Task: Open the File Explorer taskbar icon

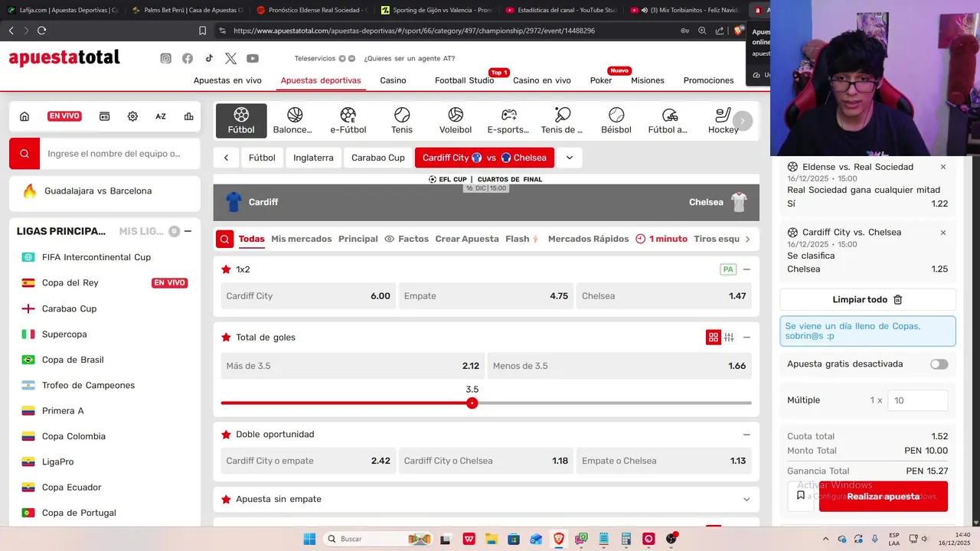Action: pos(491,539)
